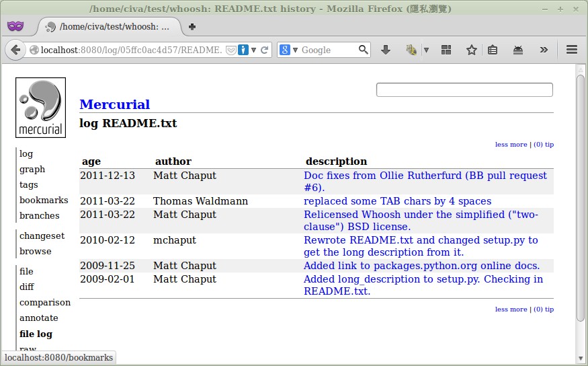Open the graph sidebar link

coord(32,170)
